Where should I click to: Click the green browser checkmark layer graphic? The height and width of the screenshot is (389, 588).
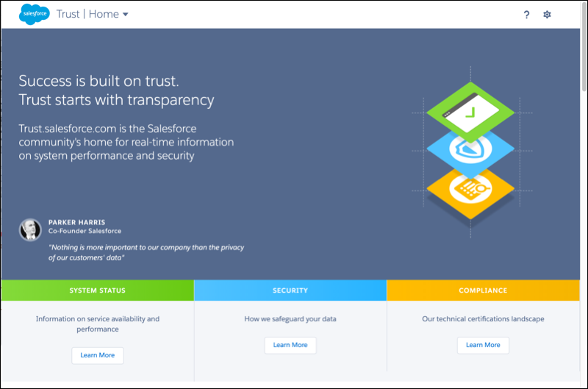click(470, 112)
